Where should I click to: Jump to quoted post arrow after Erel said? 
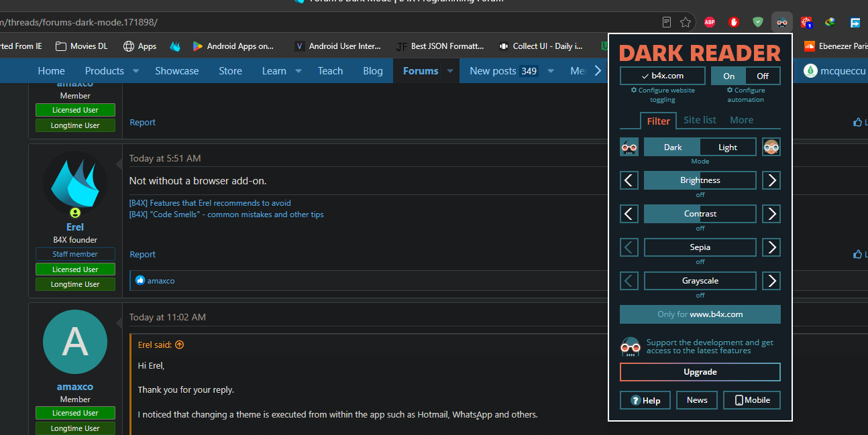(179, 345)
